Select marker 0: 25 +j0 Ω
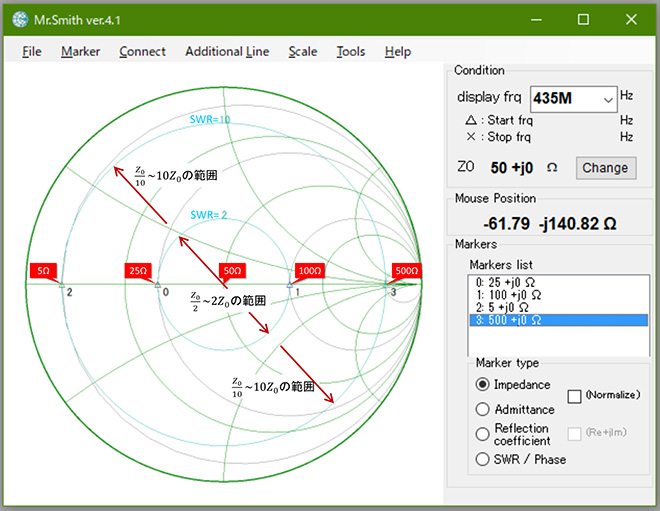Screen dimensions: 660x511 [x=558, y=282]
